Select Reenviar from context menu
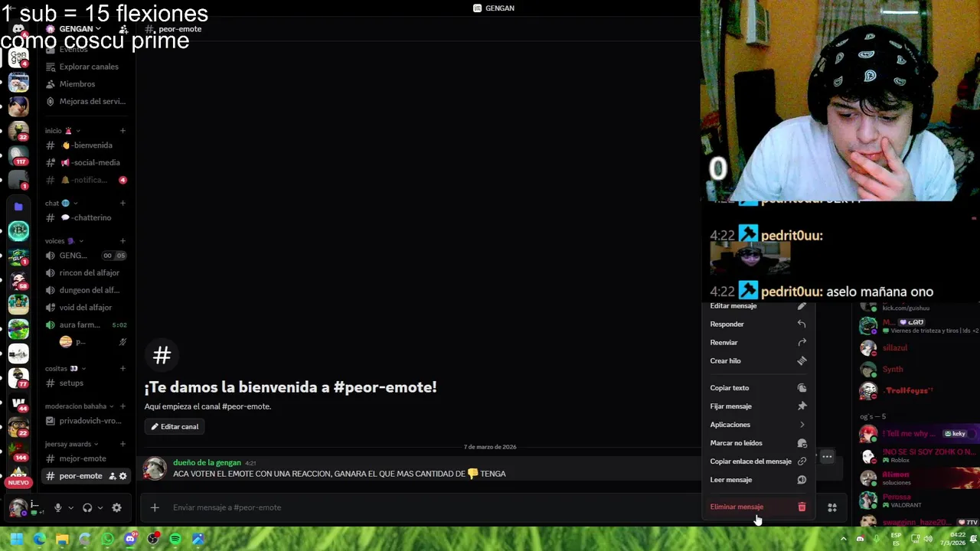The width and height of the screenshot is (980, 551). [x=759, y=342]
